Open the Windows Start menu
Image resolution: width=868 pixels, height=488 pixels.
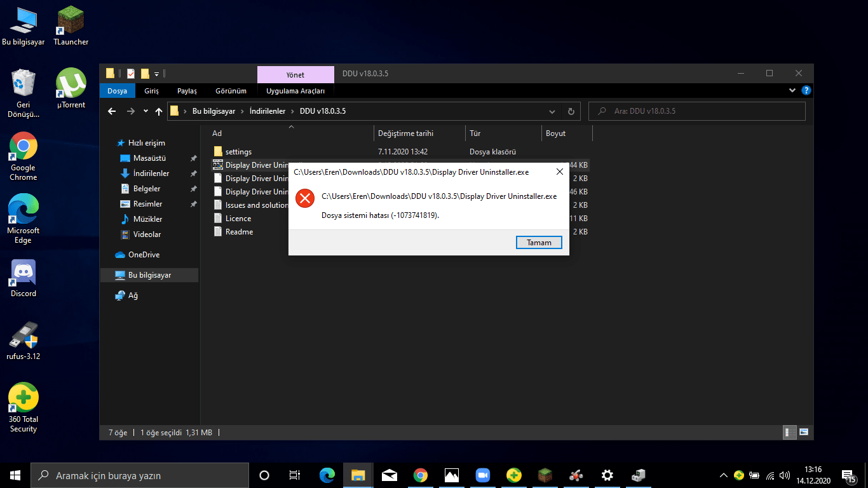click(15, 475)
